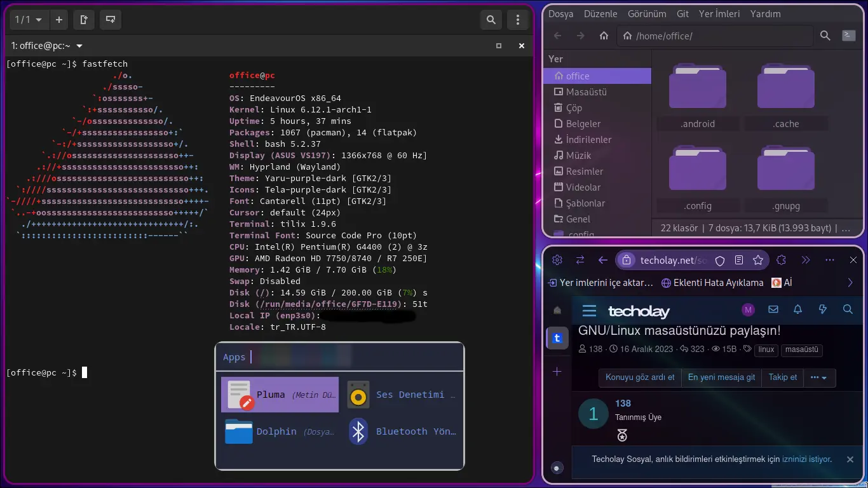Click En yeni mesaja git button
Screen dimensions: 868x488
coord(721,377)
